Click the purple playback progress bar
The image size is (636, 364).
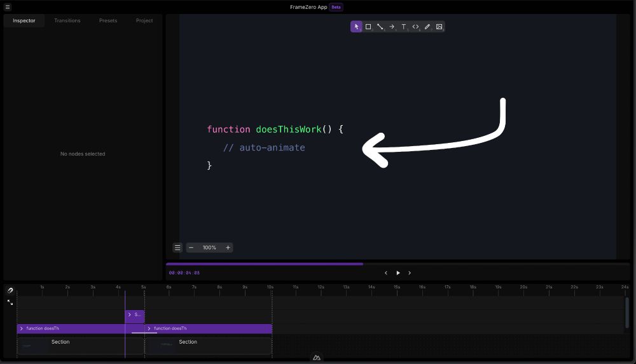(265, 264)
